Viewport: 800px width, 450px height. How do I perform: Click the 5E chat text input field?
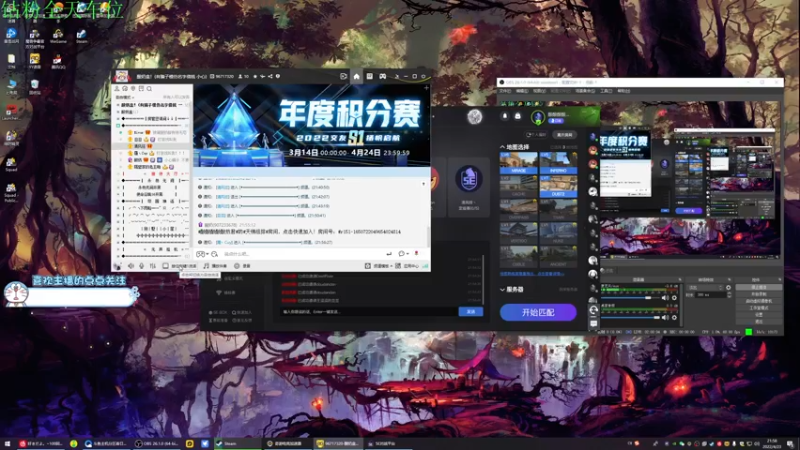click(367, 311)
